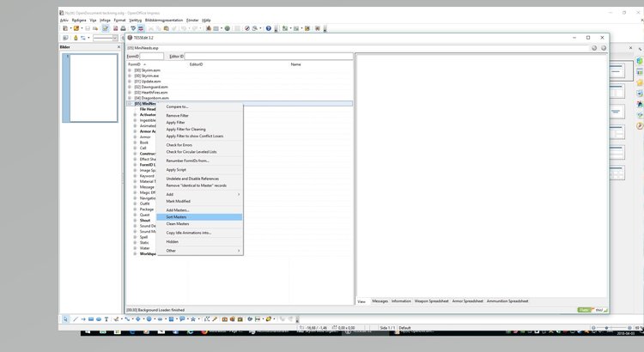The width and height of the screenshot is (644, 352).
Task: Expand the [04] Dragonborn.esm tree node
Action: [x=130, y=98]
